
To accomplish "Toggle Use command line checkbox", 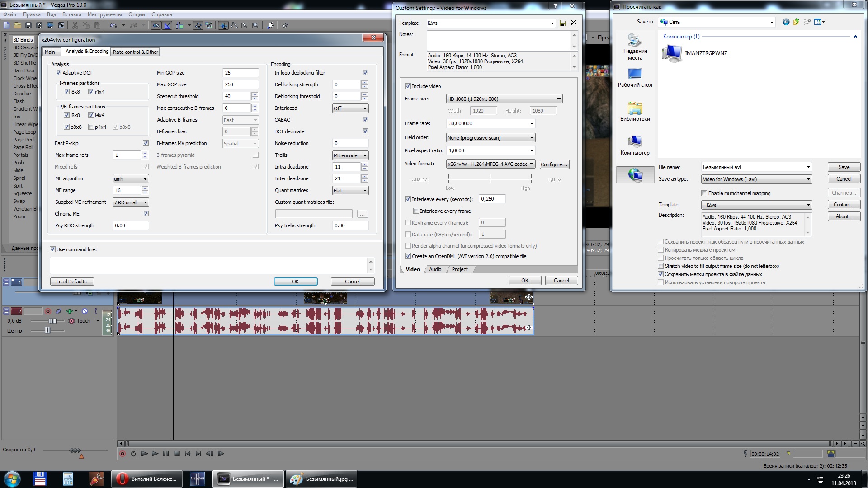I will click(52, 249).
